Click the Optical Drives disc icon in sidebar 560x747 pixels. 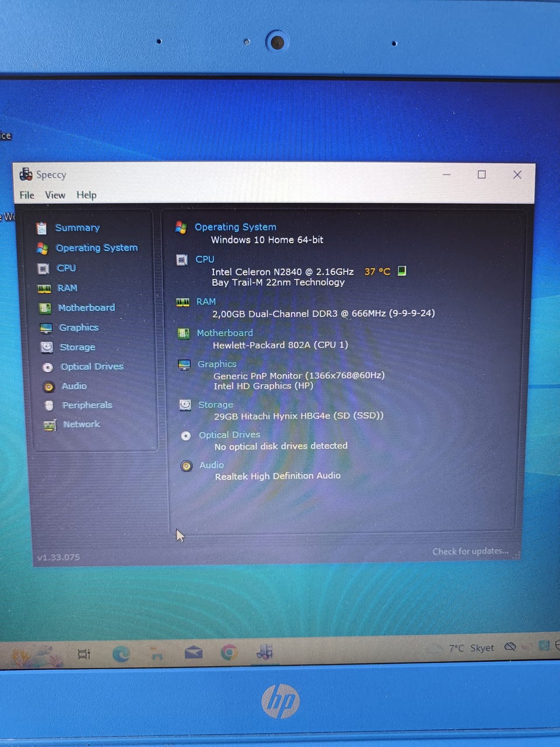click(x=48, y=367)
